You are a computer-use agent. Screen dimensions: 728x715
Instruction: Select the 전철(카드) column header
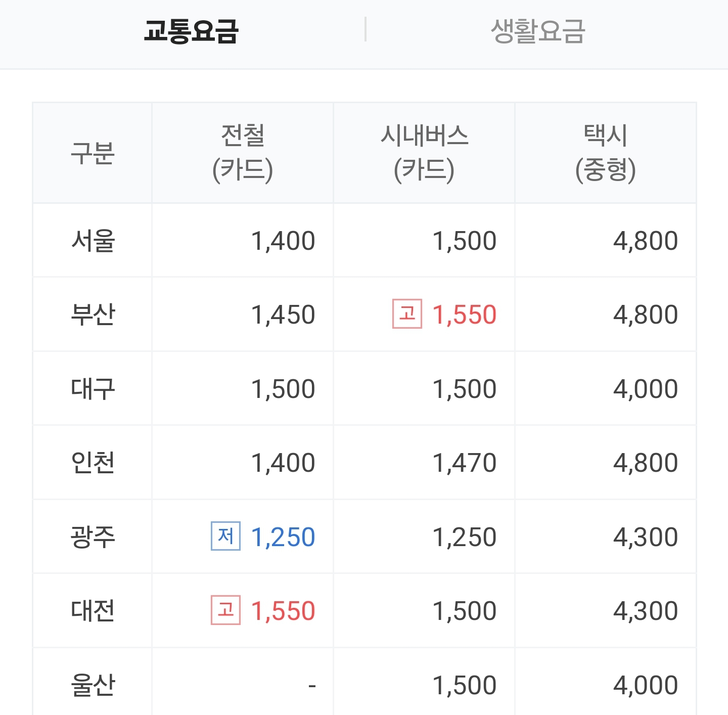[x=243, y=153]
